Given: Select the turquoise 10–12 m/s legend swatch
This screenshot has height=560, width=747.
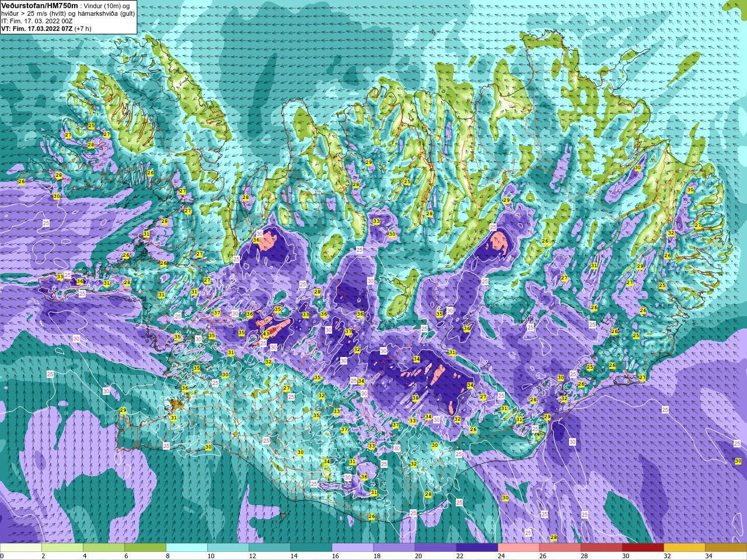Looking at the screenshot, I should [228, 548].
